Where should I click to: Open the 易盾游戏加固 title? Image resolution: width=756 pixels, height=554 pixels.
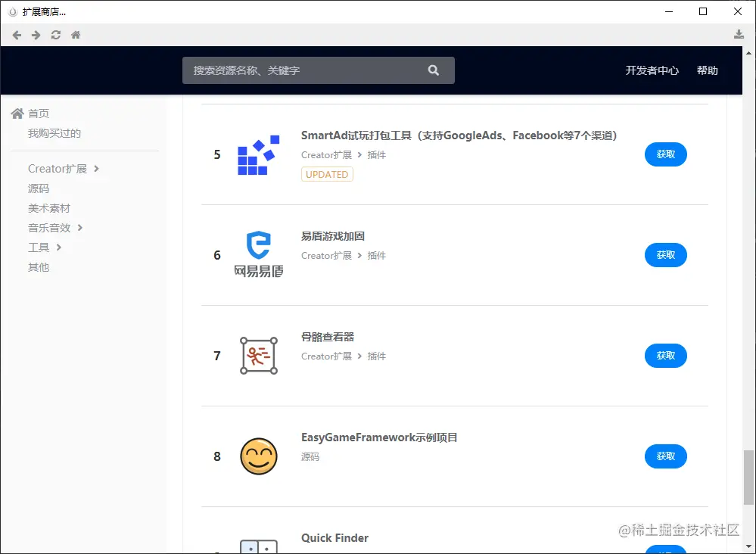tap(333, 236)
